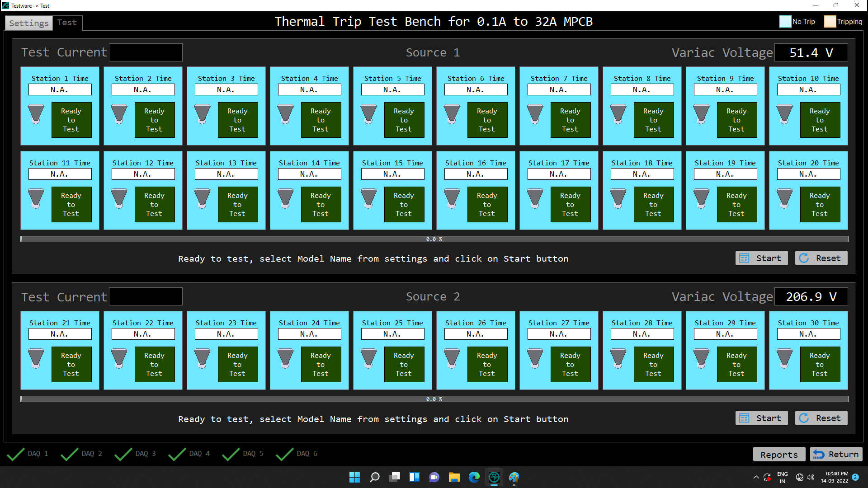This screenshot has height=488, width=868.
Task: Open the Reports button
Action: 778,455
